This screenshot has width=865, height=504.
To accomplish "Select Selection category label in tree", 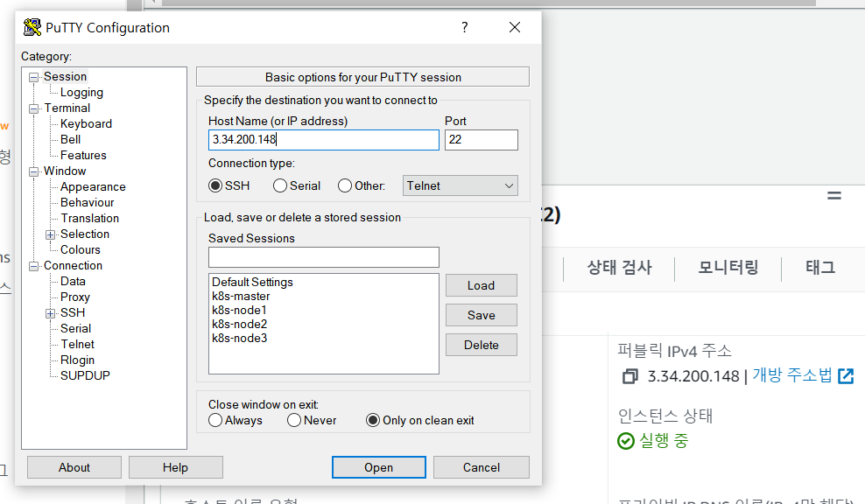I will (x=84, y=234).
